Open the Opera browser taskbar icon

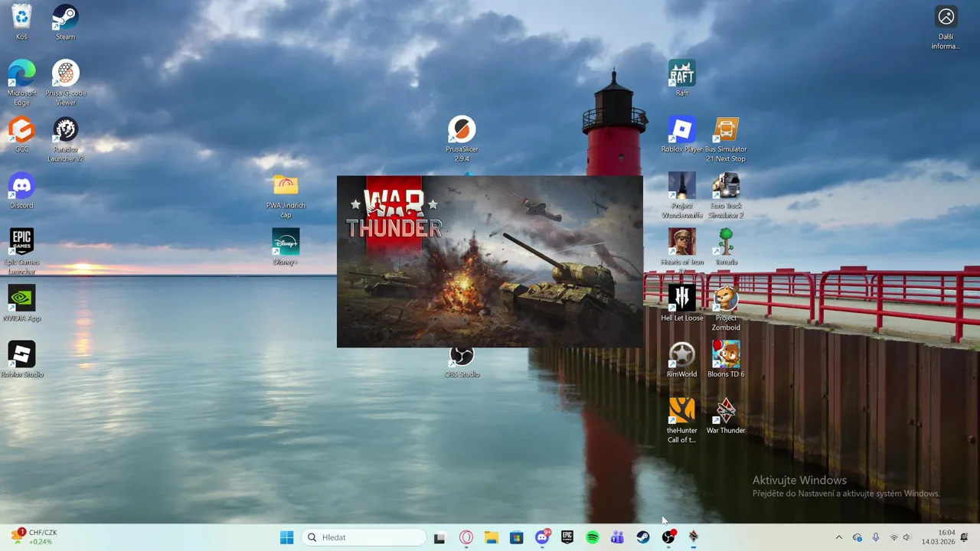pos(465,537)
